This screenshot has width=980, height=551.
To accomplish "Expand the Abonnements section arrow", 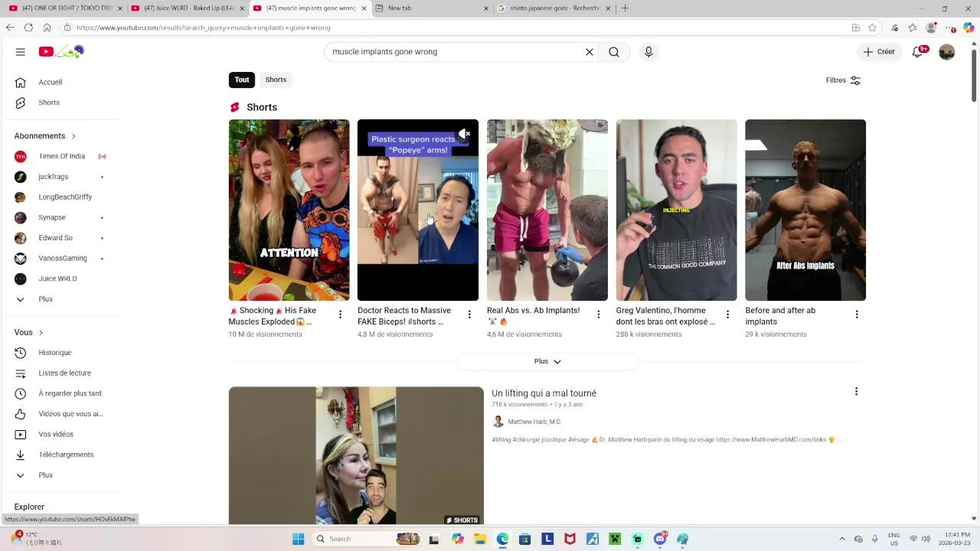I will (73, 136).
